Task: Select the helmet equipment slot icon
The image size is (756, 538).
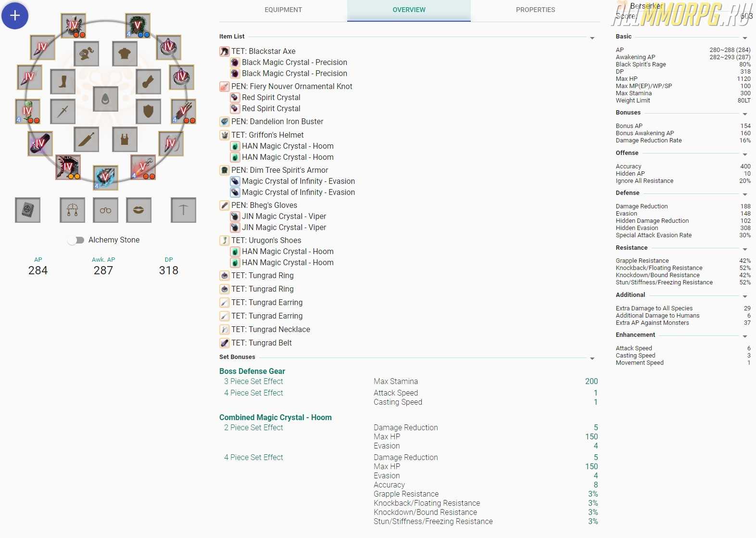Action: [x=87, y=53]
